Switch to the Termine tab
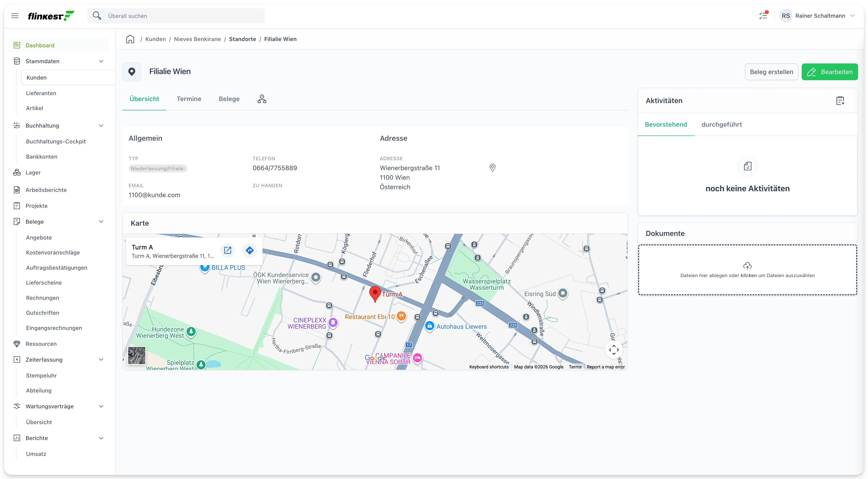 pos(189,99)
